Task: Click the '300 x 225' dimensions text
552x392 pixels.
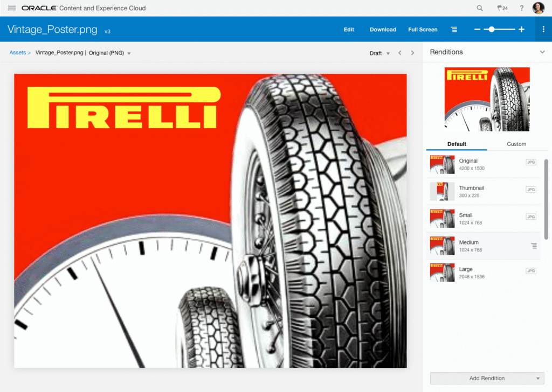Action: (469, 195)
